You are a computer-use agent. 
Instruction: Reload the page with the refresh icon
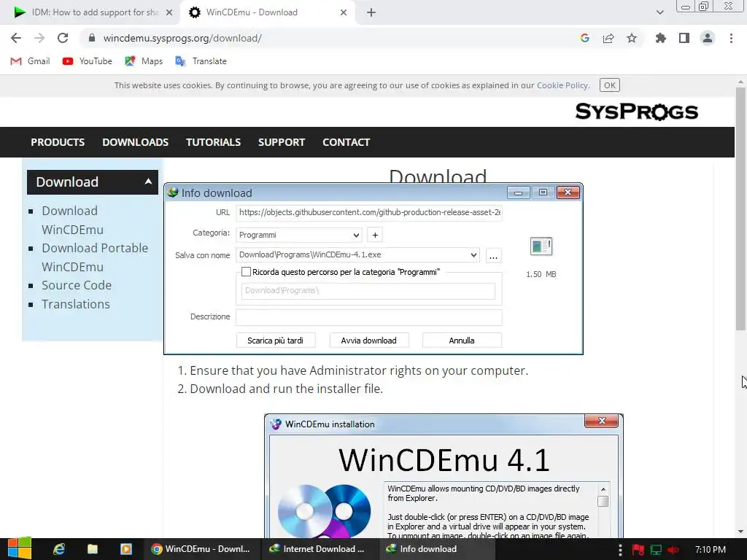click(63, 38)
